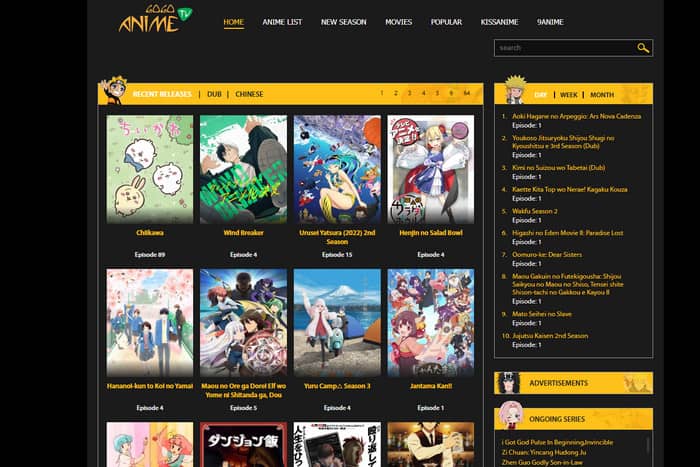The image size is (700, 467).
Task: Open the 9ANIME nav link
Action: 550,22
